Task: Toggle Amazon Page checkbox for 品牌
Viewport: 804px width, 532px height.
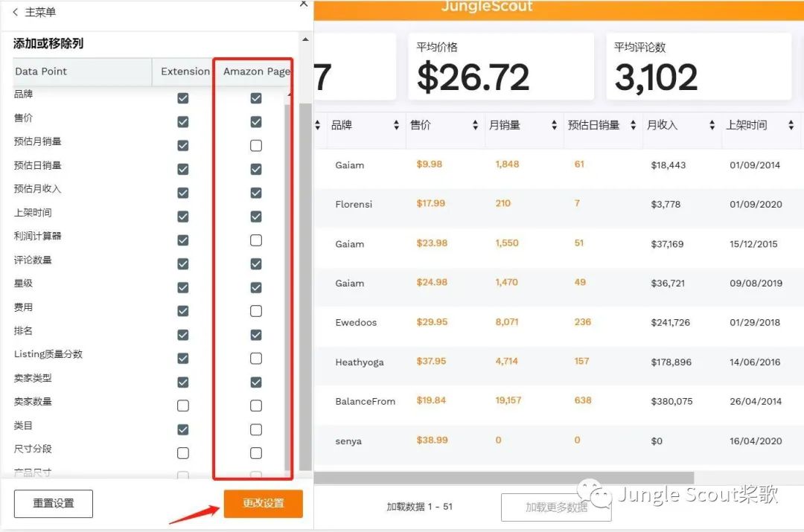Action: 256,98
